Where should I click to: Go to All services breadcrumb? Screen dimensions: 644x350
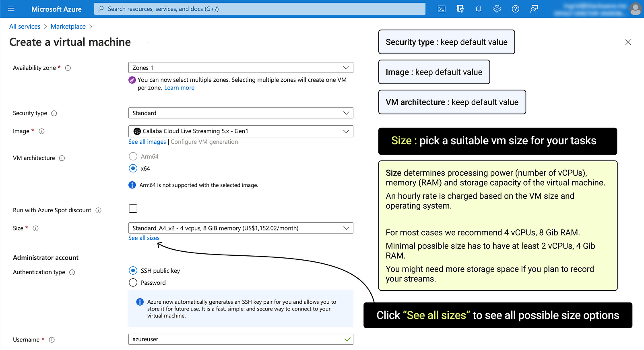(25, 27)
